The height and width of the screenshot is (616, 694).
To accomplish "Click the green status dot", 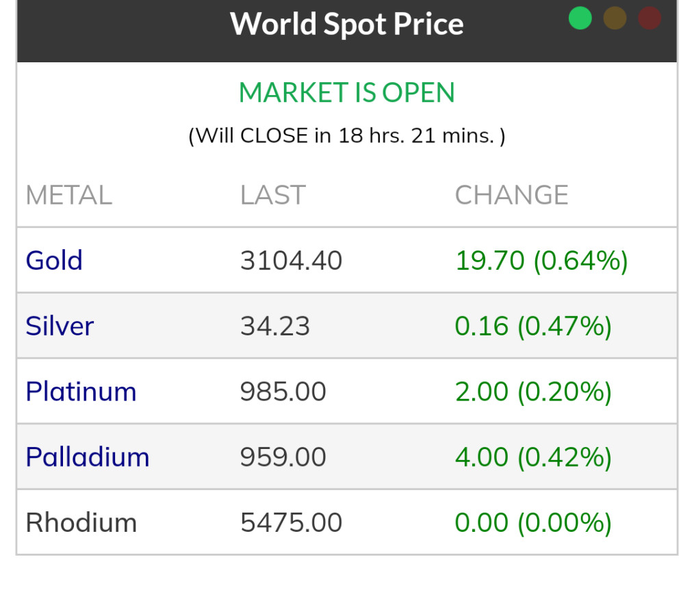I will point(580,18).
